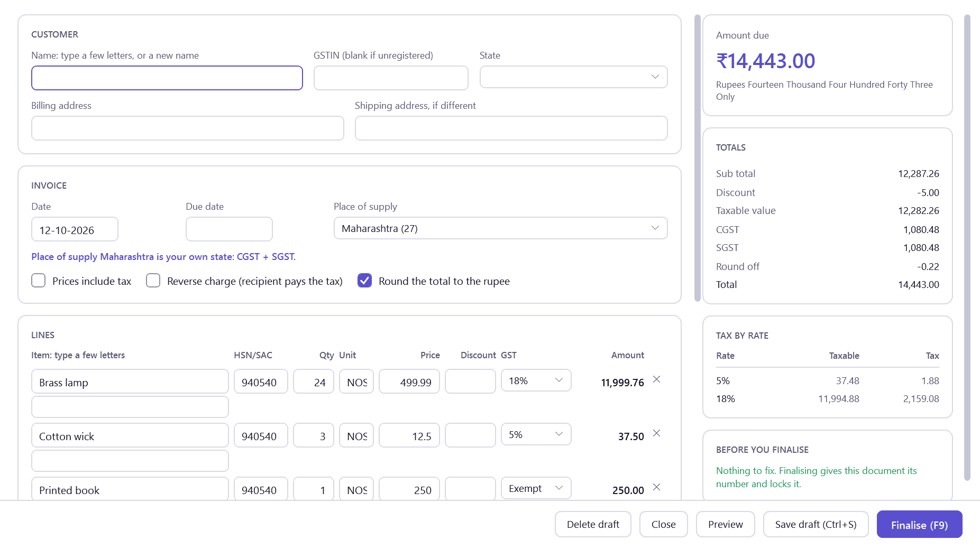980x549 pixels.
Task: Click the summary panel scrollbar
Action: click(x=967, y=247)
